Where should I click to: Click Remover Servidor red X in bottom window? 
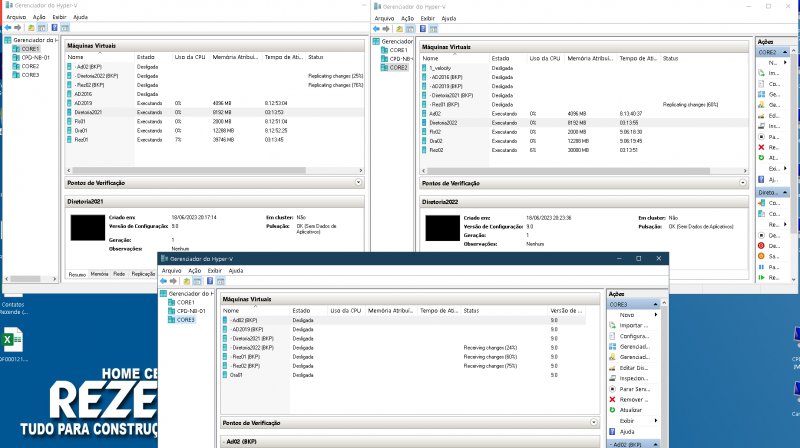click(612, 399)
